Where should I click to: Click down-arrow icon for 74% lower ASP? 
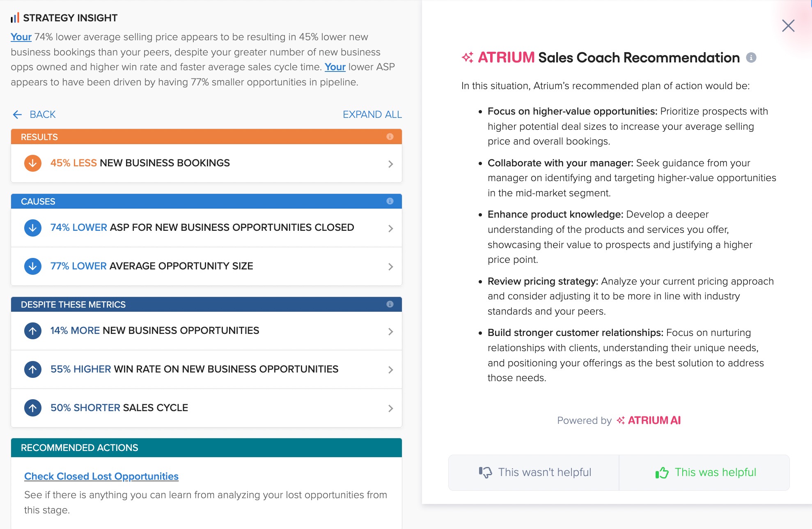[x=33, y=228]
